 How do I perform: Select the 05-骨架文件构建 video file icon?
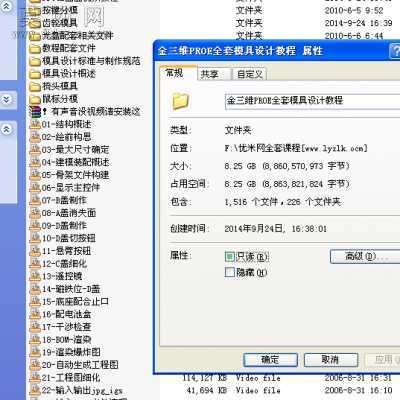tap(35, 175)
